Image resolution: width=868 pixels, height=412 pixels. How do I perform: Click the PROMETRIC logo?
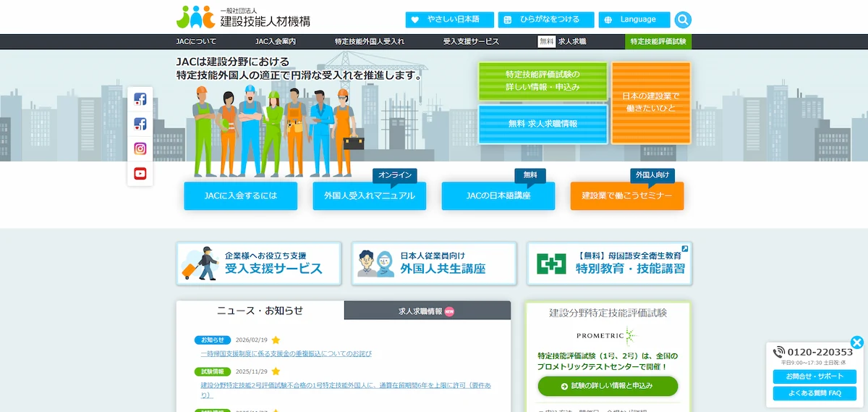pyautogui.click(x=608, y=335)
